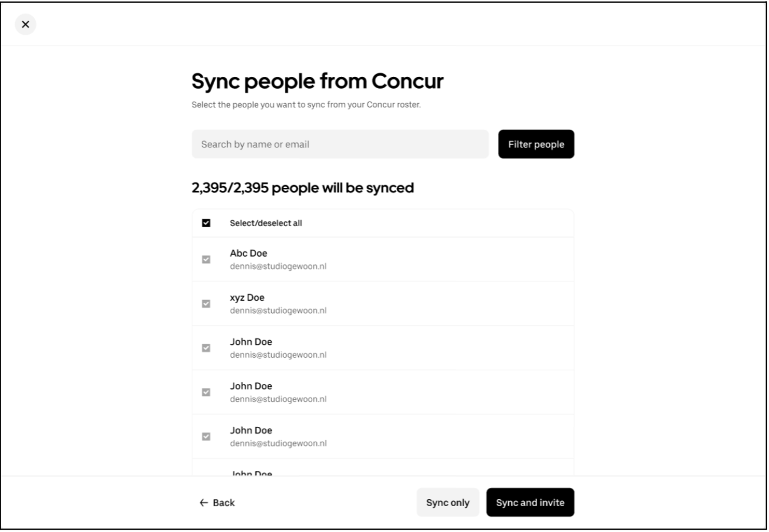
Task: Click the Sync only button
Action: point(447,503)
